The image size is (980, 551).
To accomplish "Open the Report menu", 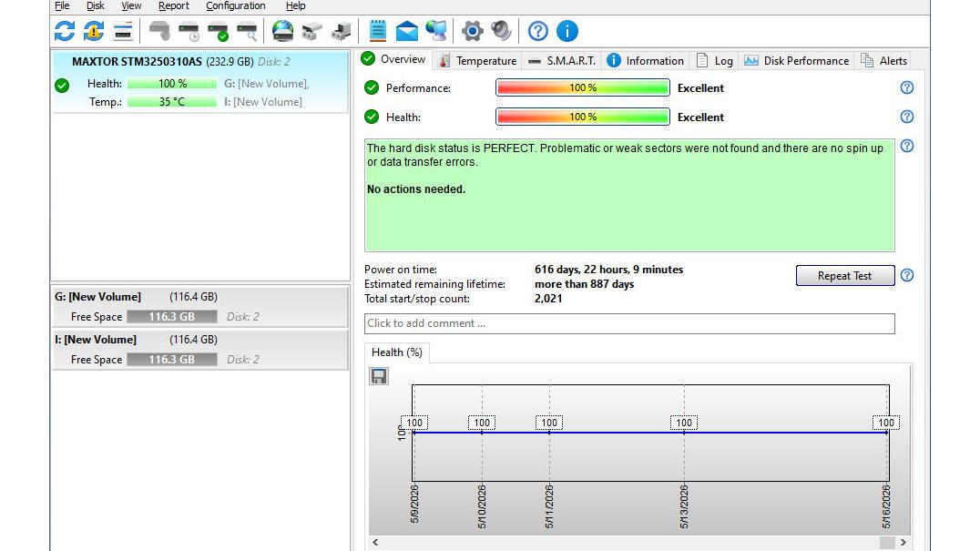I will click(173, 6).
